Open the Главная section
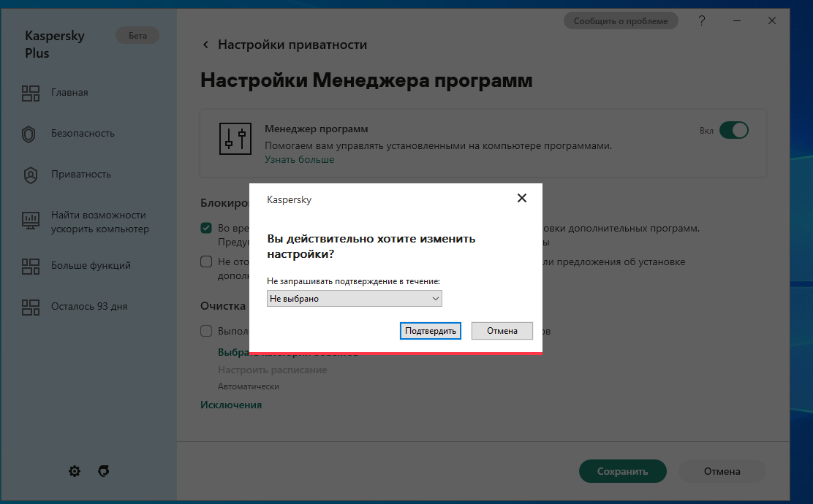This screenshot has height=504, width=813. pyautogui.click(x=69, y=93)
